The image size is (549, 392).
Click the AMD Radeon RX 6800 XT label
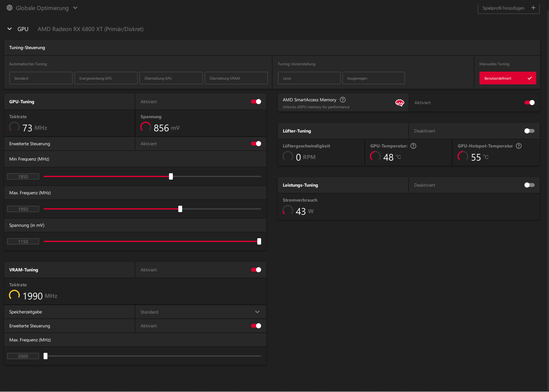[x=91, y=29]
